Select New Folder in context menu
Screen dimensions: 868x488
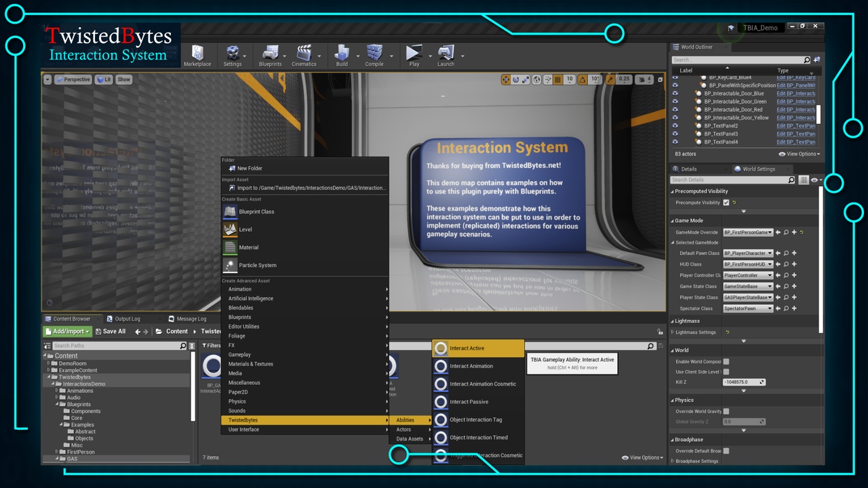(305, 168)
